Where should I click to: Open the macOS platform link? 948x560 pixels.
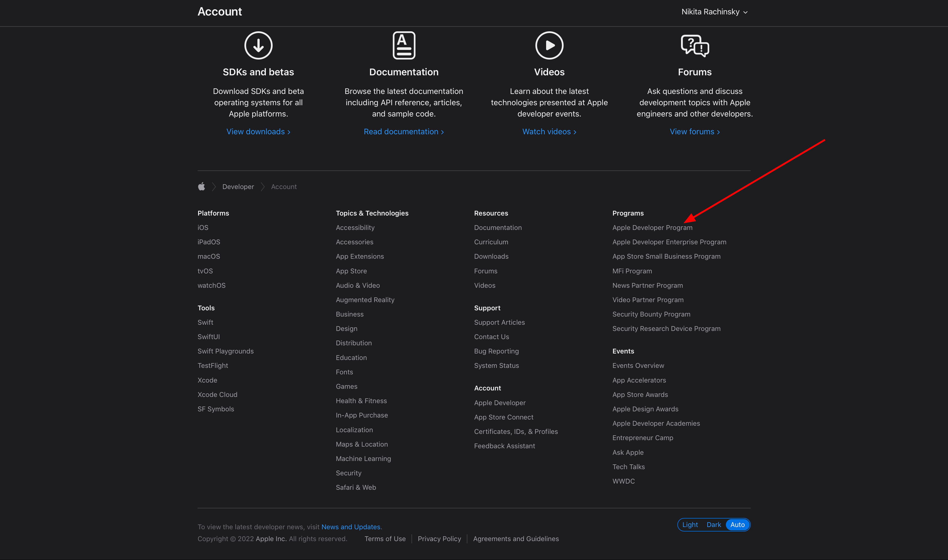(209, 256)
